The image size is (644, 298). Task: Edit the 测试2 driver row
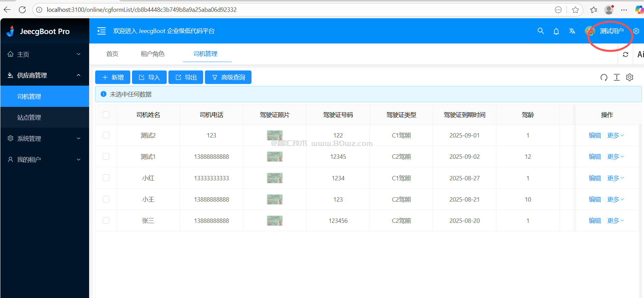[595, 135]
